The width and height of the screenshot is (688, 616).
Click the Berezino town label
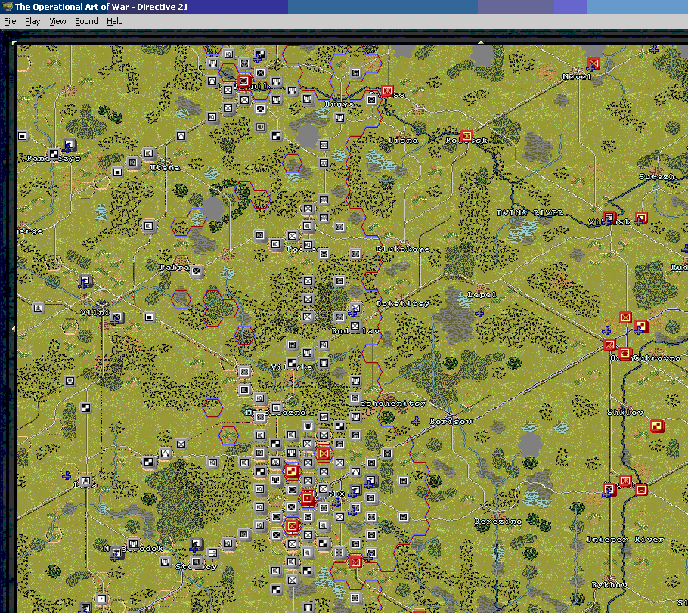498,522
